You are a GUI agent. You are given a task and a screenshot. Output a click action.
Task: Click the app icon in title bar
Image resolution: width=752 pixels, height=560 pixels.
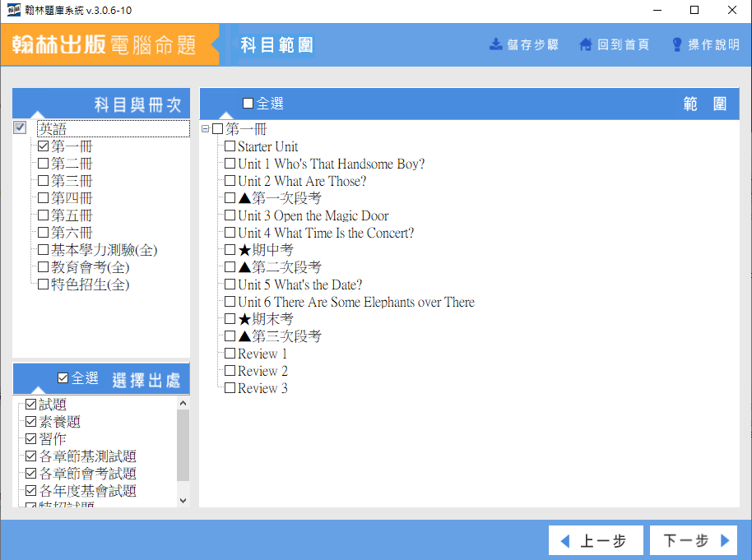click(x=13, y=10)
